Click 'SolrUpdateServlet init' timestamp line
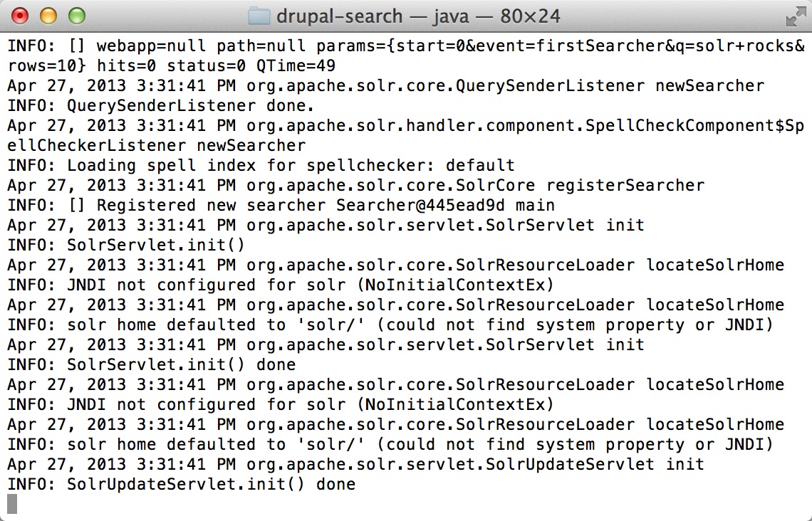The height and width of the screenshot is (521, 812). (x=355, y=464)
